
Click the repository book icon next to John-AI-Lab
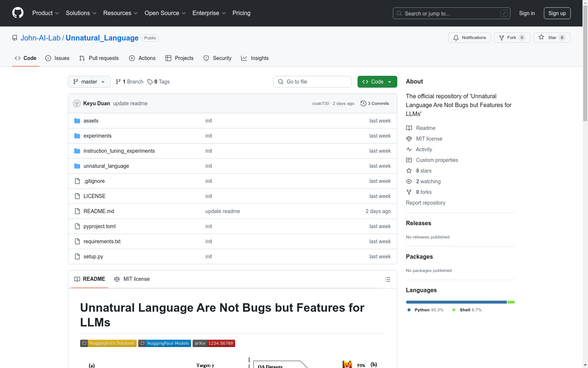click(x=15, y=38)
